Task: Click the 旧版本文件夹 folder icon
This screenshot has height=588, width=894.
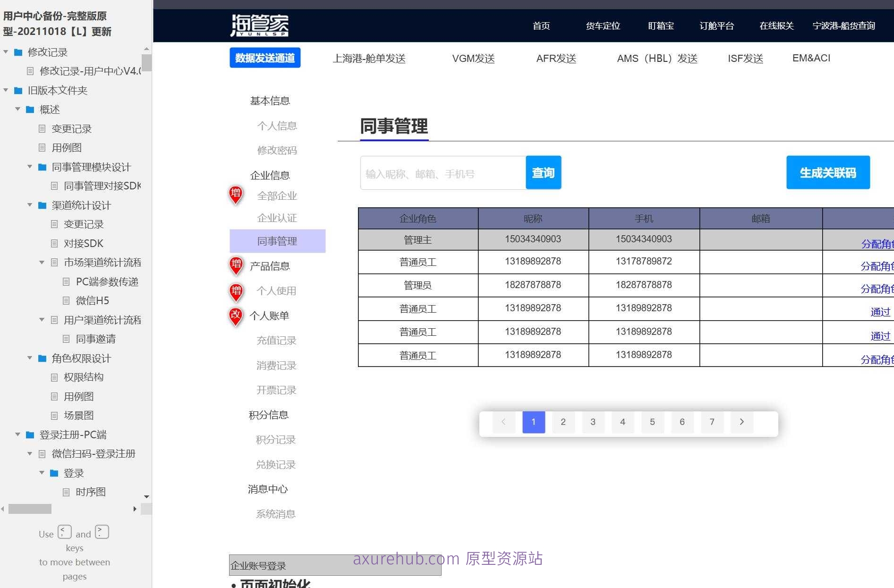Action: [18, 90]
